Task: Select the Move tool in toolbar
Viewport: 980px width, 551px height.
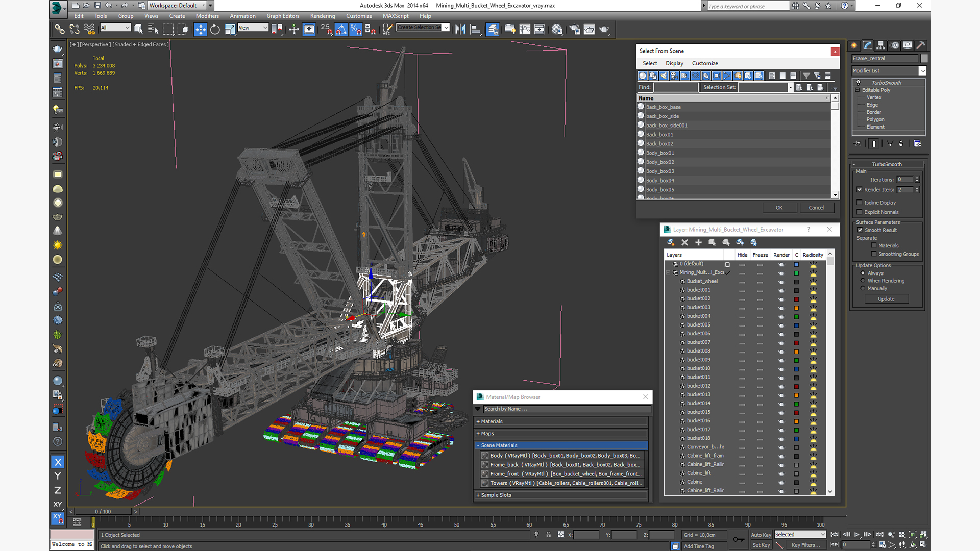Action: [x=200, y=30]
